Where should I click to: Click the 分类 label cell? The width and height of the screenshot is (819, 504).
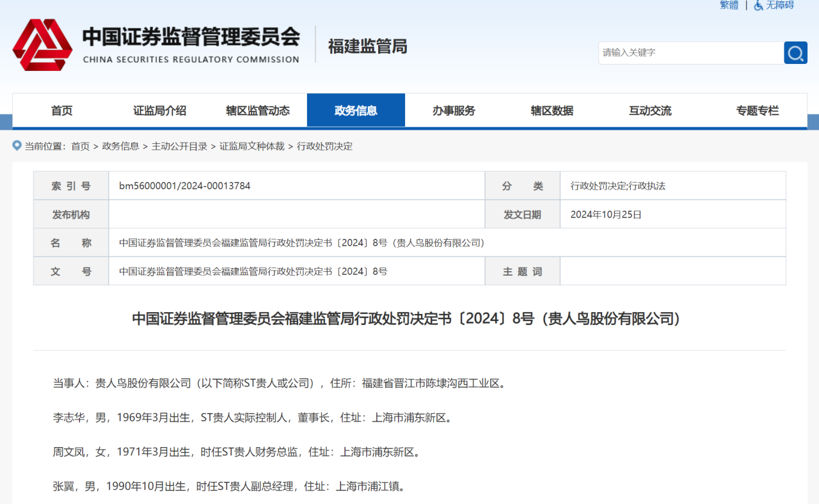tap(522, 186)
